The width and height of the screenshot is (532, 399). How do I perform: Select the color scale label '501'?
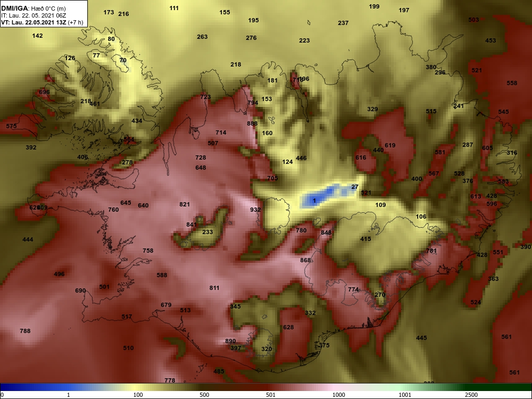[x=271, y=395]
